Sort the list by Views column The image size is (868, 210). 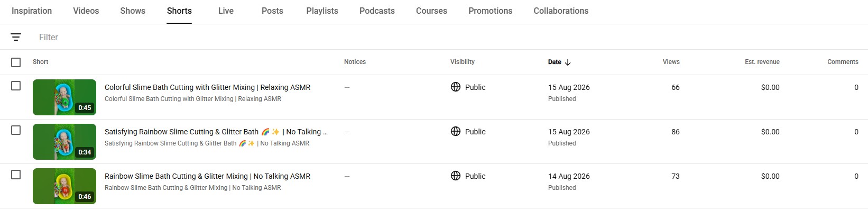671,62
